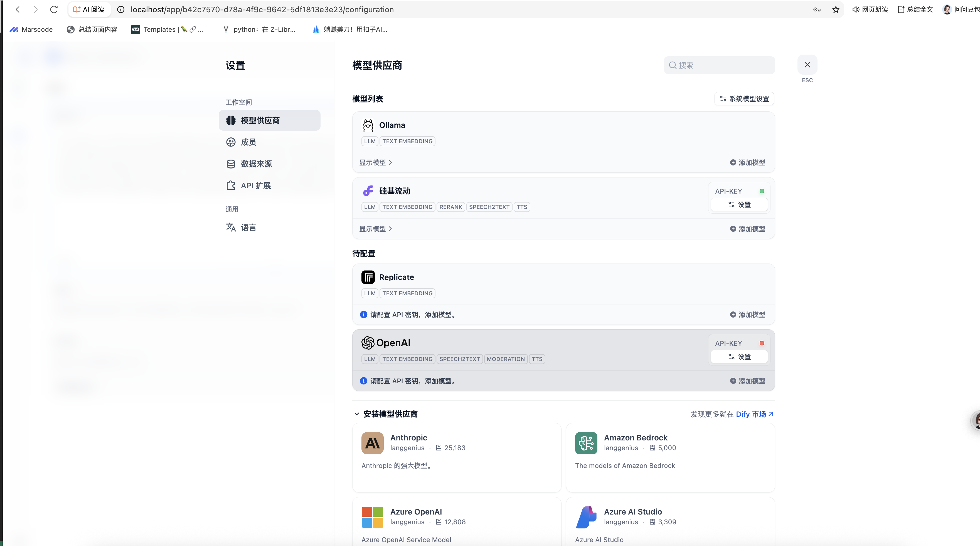Screen dimensions: 980x546
Task: Click the Ollama llama icon
Action: coord(368,125)
